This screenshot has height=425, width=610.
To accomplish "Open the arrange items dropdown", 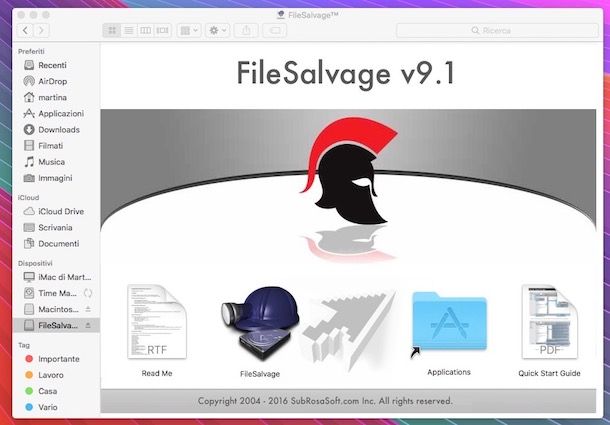I will (x=189, y=30).
